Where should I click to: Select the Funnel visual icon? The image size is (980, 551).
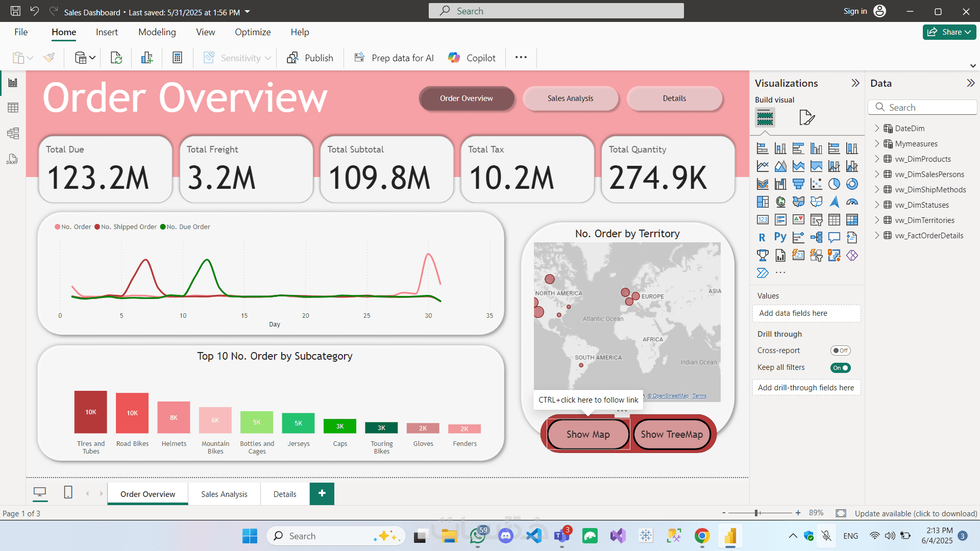(798, 184)
